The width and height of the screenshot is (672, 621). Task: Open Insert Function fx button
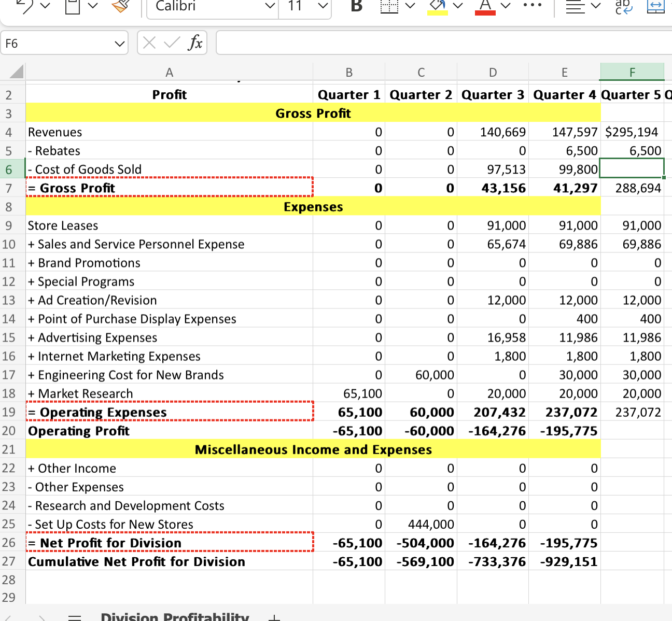coord(195,43)
